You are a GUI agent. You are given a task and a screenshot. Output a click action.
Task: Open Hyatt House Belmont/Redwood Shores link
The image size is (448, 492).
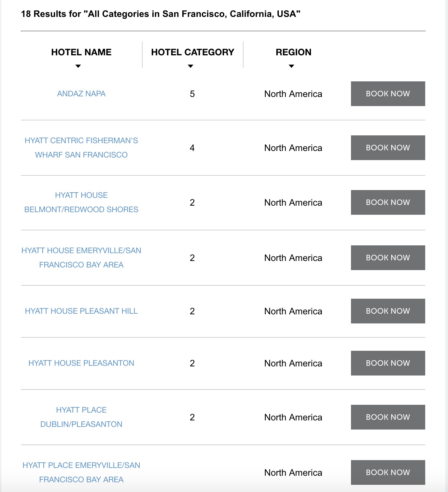point(81,202)
